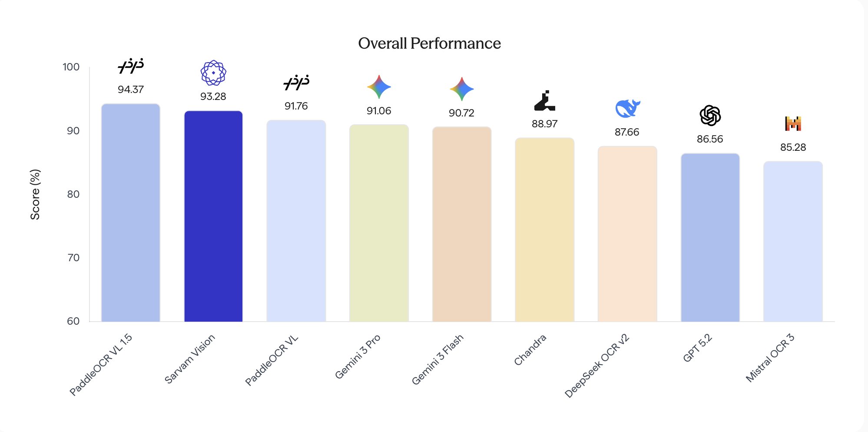Click the Gemini star logo above 91.06

point(379,86)
